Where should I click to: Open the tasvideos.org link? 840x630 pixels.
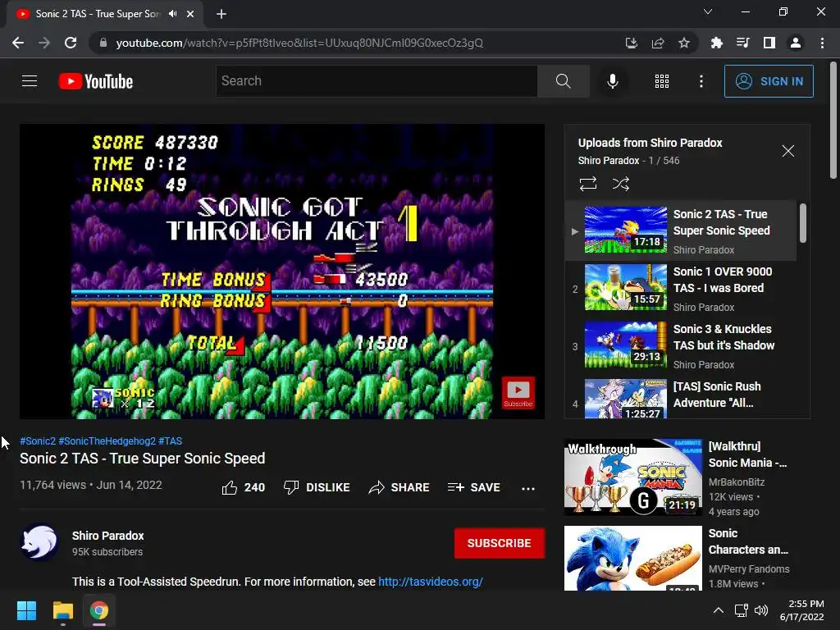(x=430, y=582)
